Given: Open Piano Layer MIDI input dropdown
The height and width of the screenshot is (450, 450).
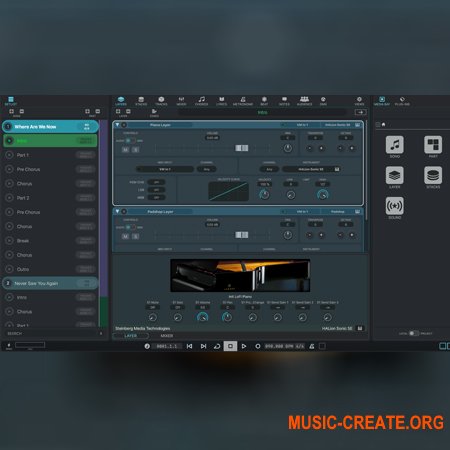Looking at the screenshot, I should pyautogui.click(x=165, y=169).
